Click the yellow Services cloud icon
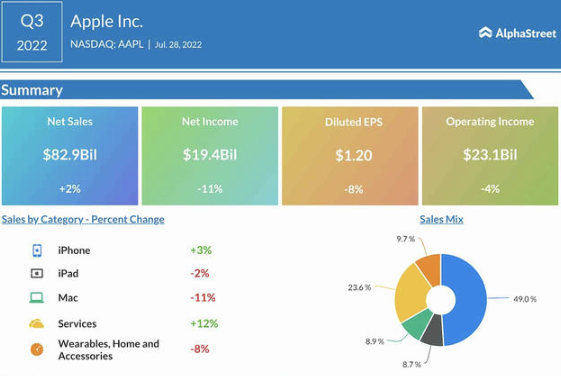 coord(36,324)
